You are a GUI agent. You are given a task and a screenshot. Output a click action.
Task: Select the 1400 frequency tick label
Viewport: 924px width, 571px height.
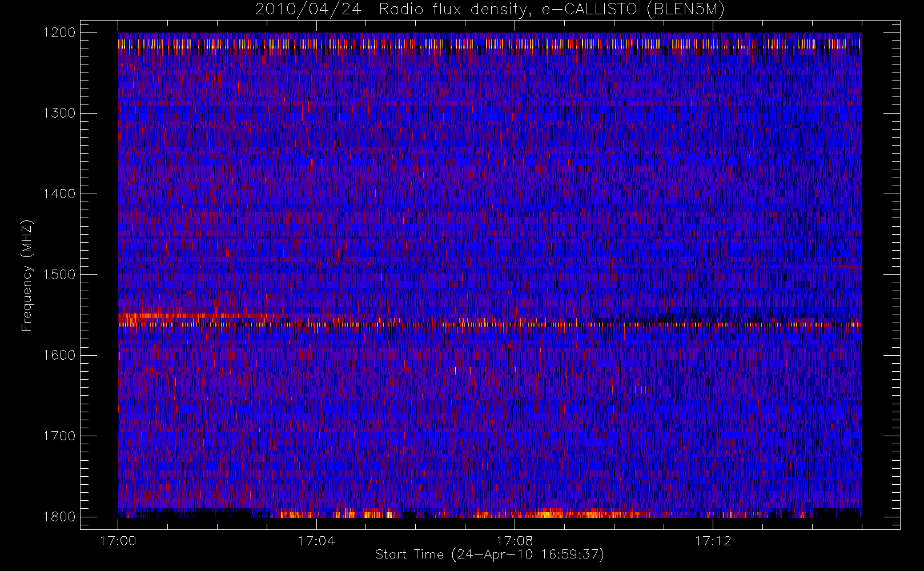[59, 194]
